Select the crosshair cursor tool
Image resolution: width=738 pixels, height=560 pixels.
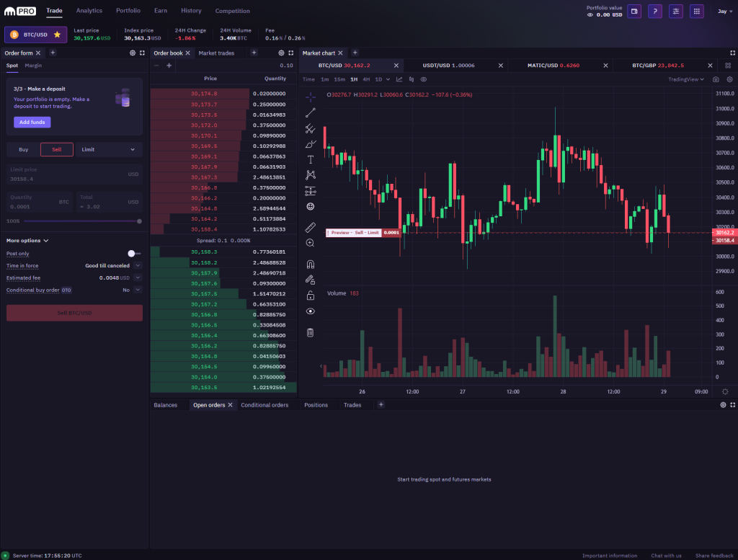[310, 96]
